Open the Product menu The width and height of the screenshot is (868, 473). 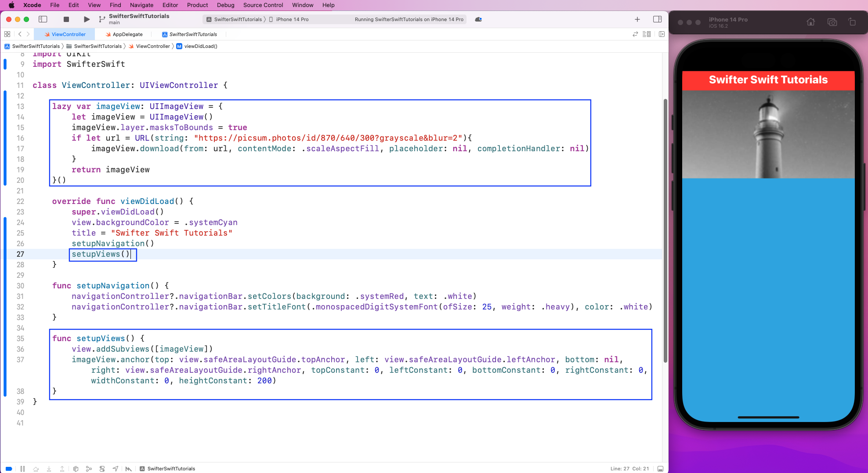coord(197,5)
